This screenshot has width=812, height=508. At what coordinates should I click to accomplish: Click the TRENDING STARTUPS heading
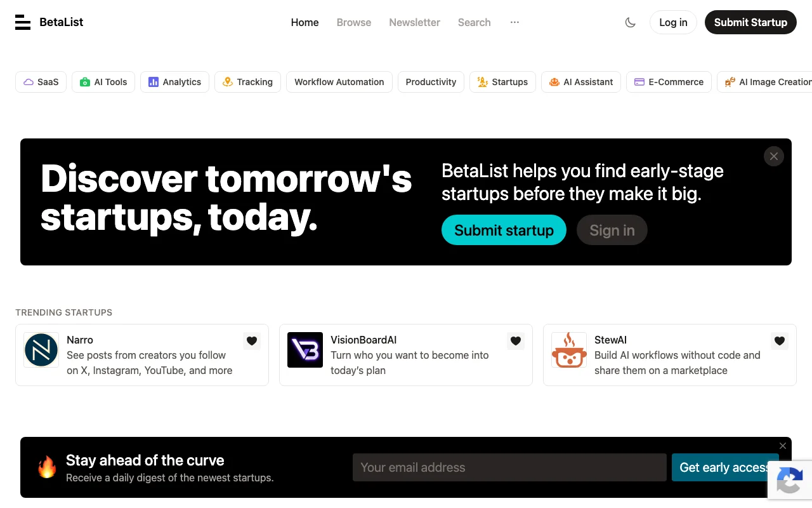(63, 312)
